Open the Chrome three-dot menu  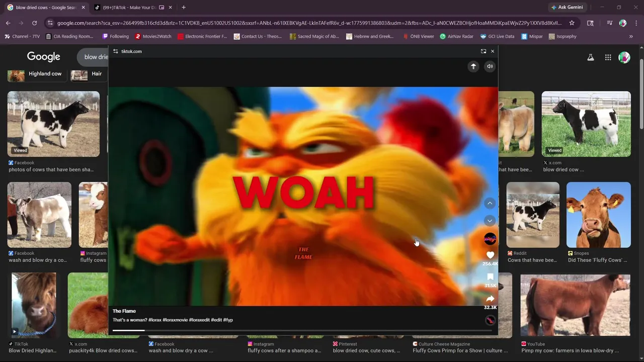pyautogui.click(x=636, y=23)
